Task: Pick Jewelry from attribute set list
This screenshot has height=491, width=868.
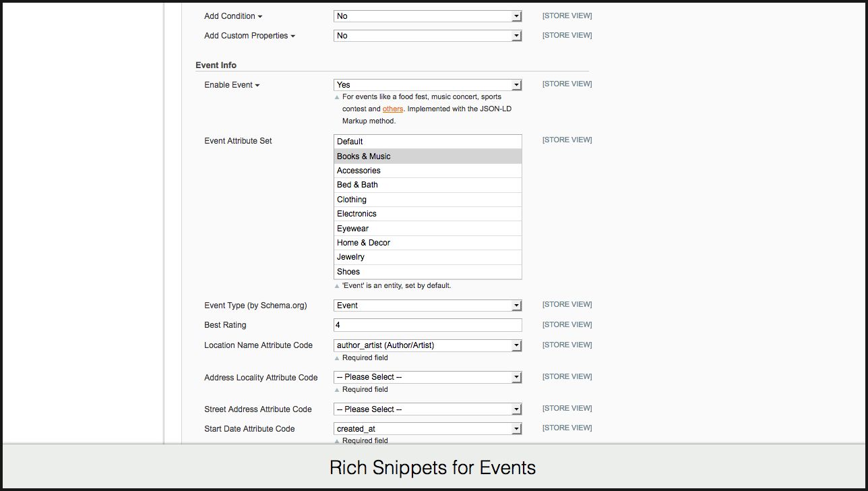Action: click(x=427, y=257)
